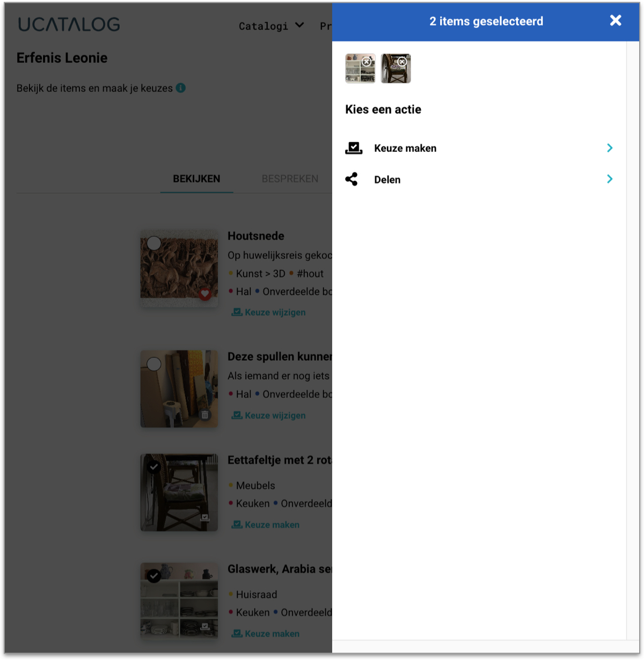This screenshot has width=644, height=660.
Task: Click choice icon on Eettafeltje image
Action: pyautogui.click(x=204, y=517)
